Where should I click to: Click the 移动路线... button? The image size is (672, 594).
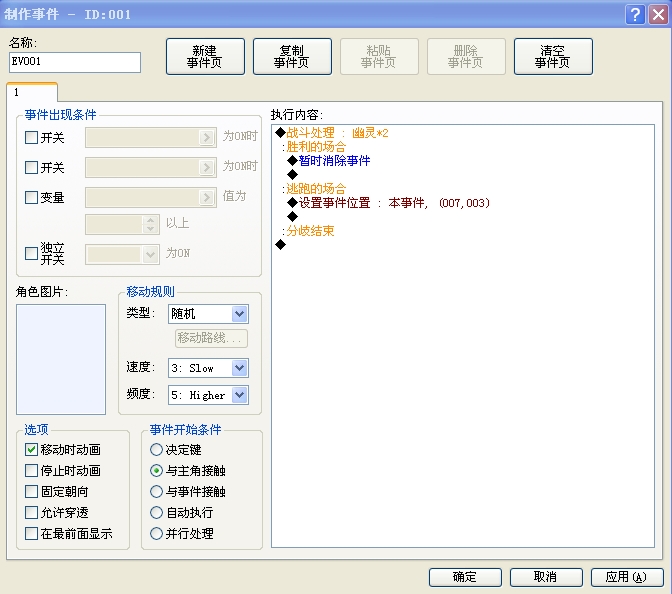pyautogui.click(x=211, y=338)
